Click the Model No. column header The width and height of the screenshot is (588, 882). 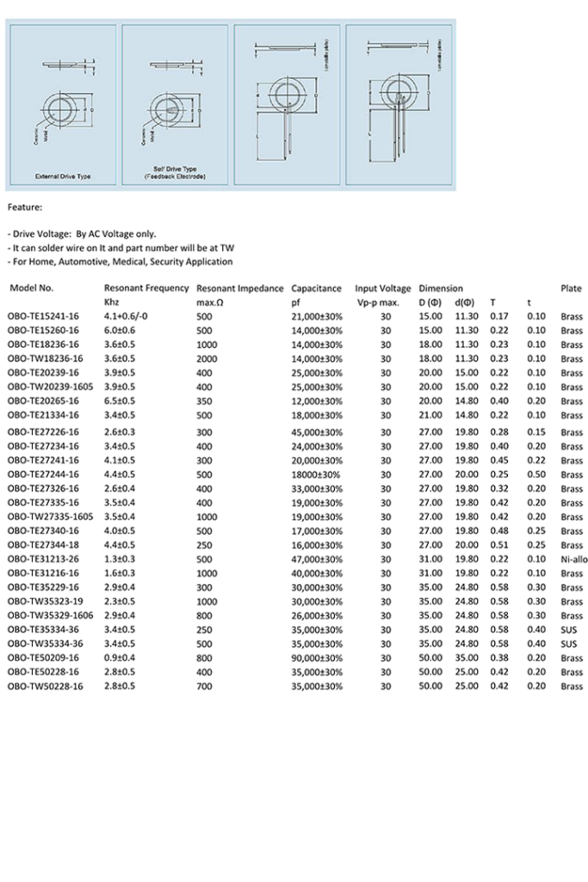tap(32, 288)
